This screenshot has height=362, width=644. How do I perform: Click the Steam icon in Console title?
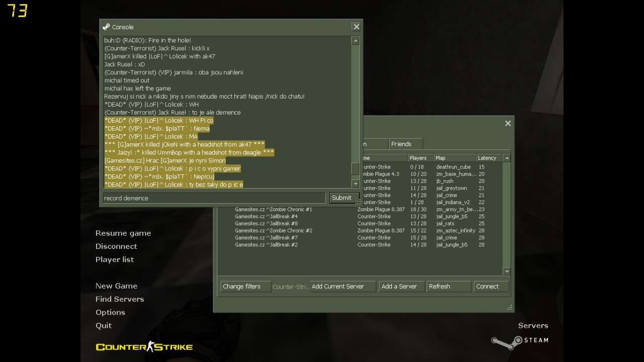106,27
